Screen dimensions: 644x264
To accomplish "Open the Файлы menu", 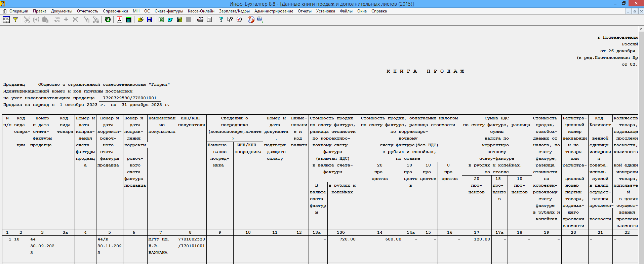I will (x=346, y=11).
